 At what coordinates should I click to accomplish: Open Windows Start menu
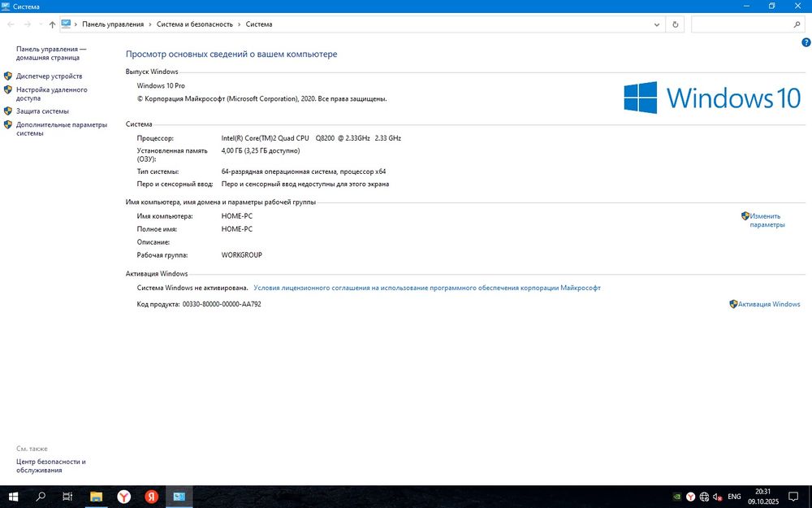coord(13,497)
